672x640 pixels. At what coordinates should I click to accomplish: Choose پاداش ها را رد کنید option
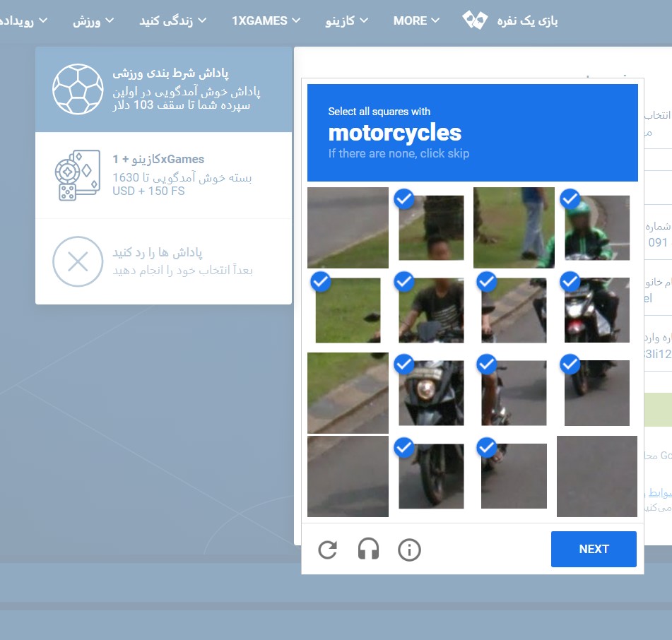164,261
